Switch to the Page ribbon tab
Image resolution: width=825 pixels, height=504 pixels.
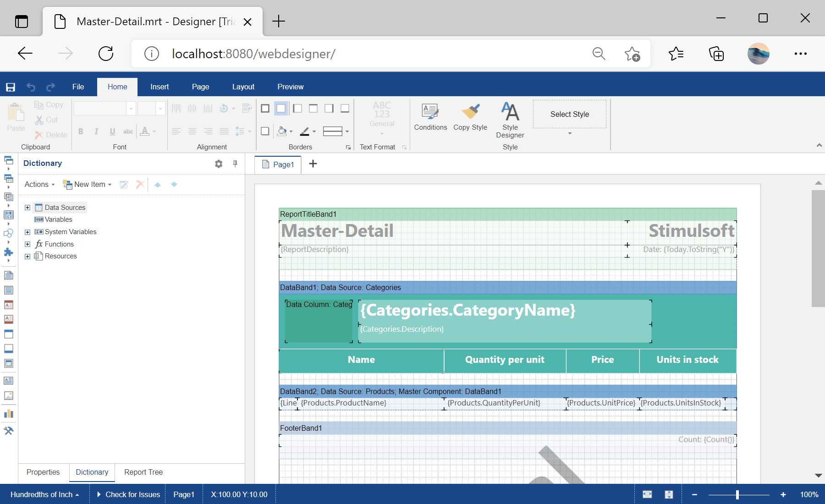(200, 87)
